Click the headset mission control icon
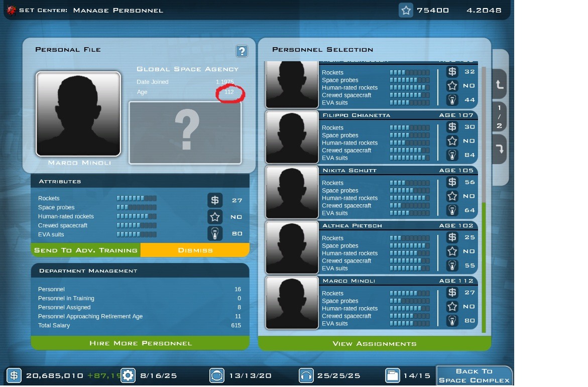 point(306,375)
